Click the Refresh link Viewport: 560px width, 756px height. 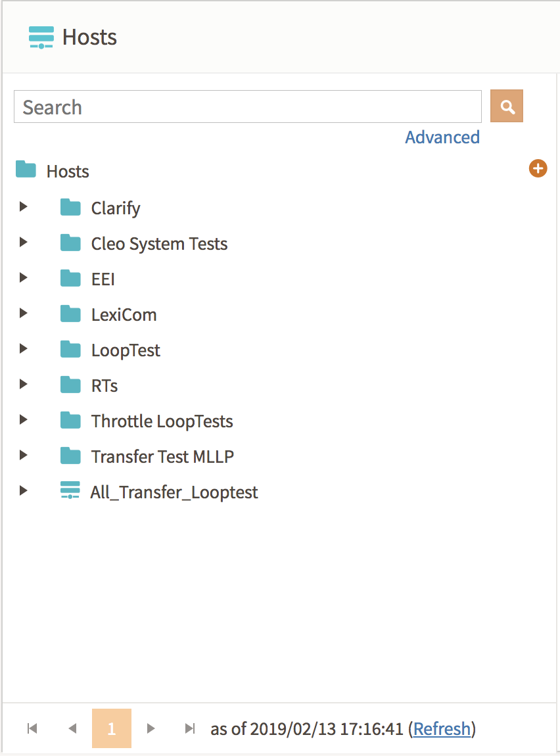click(x=442, y=728)
